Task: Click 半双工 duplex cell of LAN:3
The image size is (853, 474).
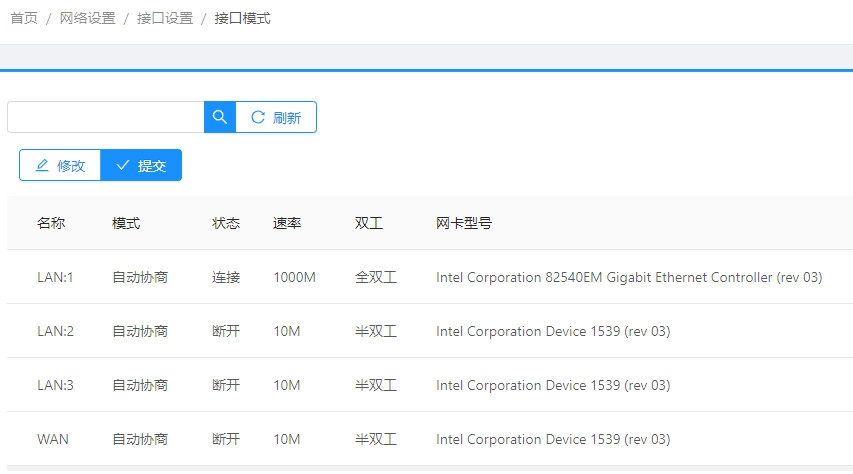Action: pyautogui.click(x=375, y=385)
